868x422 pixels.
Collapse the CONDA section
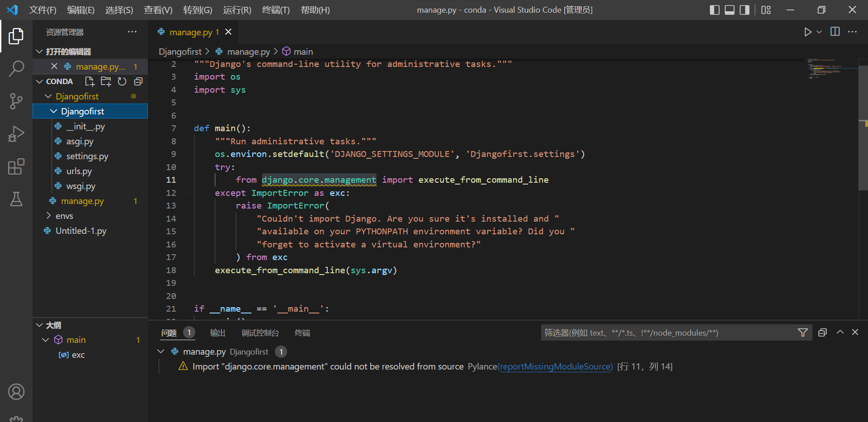pyautogui.click(x=39, y=81)
